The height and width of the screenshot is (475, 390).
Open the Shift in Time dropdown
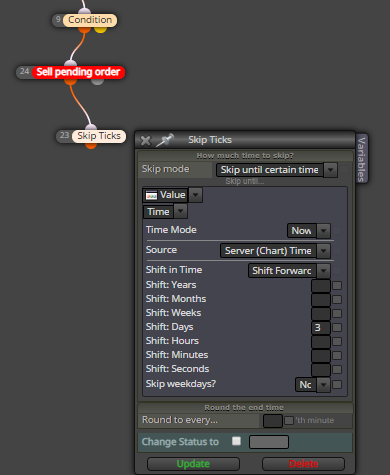coord(289,271)
